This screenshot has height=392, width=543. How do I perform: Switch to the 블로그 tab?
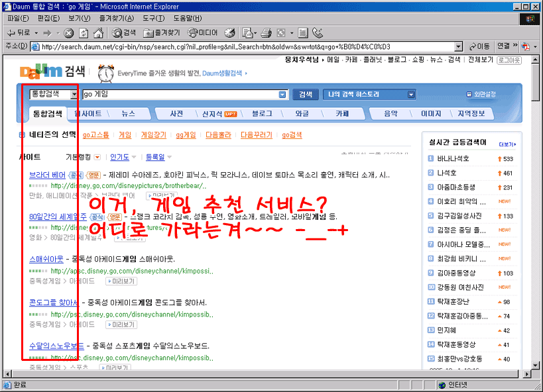(x=262, y=113)
